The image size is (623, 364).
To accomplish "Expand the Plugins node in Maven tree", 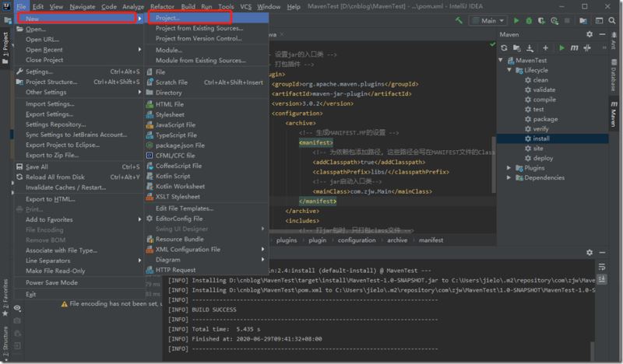I will coord(509,167).
